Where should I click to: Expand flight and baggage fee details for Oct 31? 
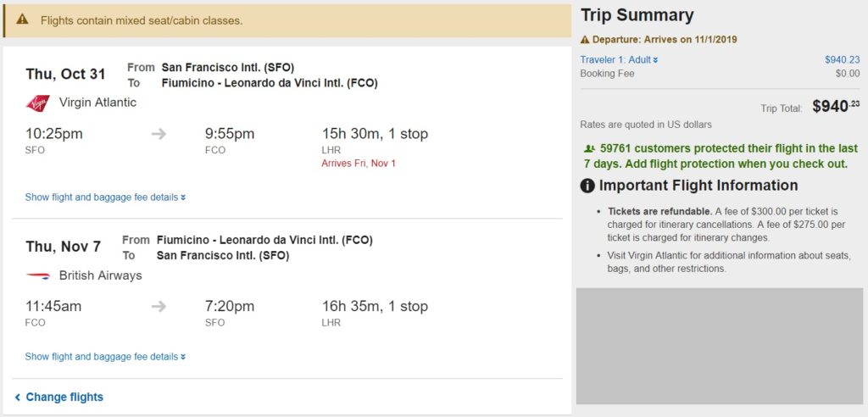pyautogui.click(x=105, y=197)
